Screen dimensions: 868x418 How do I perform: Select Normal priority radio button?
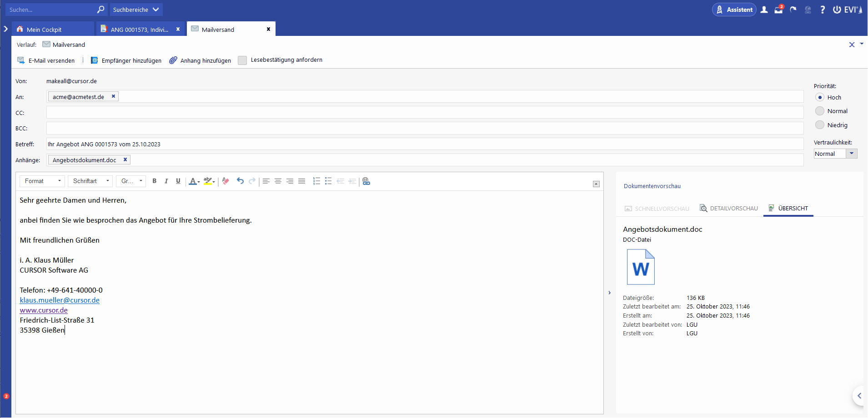click(x=820, y=111)
